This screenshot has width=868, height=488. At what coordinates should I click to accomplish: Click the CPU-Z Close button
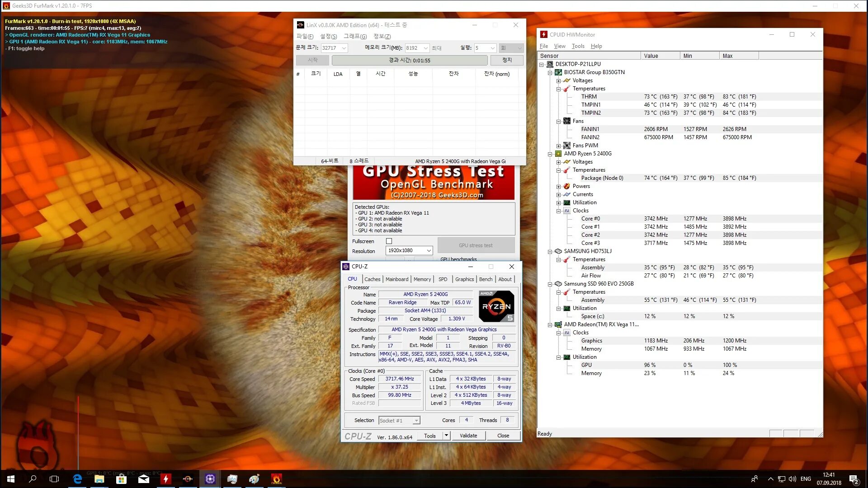503,436
